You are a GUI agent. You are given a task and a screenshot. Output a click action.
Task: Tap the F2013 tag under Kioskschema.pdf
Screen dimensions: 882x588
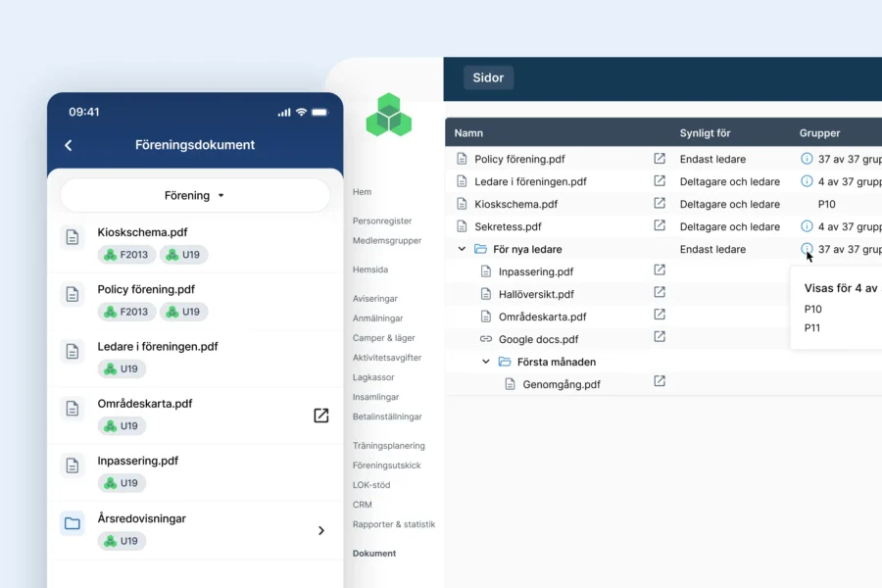click(124, 255)
